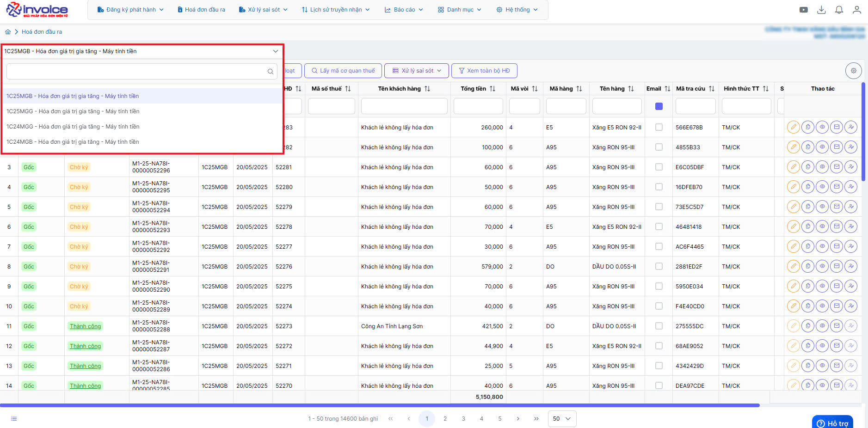Expand Đăng ký phát hành menu

(x=130, y=10)
